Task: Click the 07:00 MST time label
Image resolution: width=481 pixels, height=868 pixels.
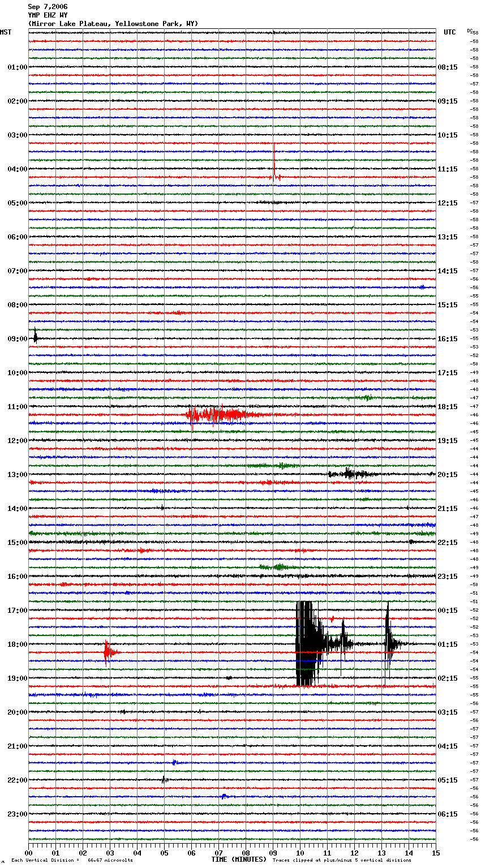Action: pos(17,271)
